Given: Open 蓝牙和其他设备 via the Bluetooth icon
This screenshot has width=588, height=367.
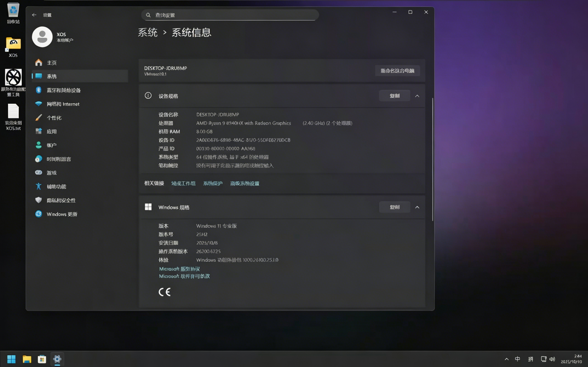Looking at the screenshot, I should pos(39,90).
